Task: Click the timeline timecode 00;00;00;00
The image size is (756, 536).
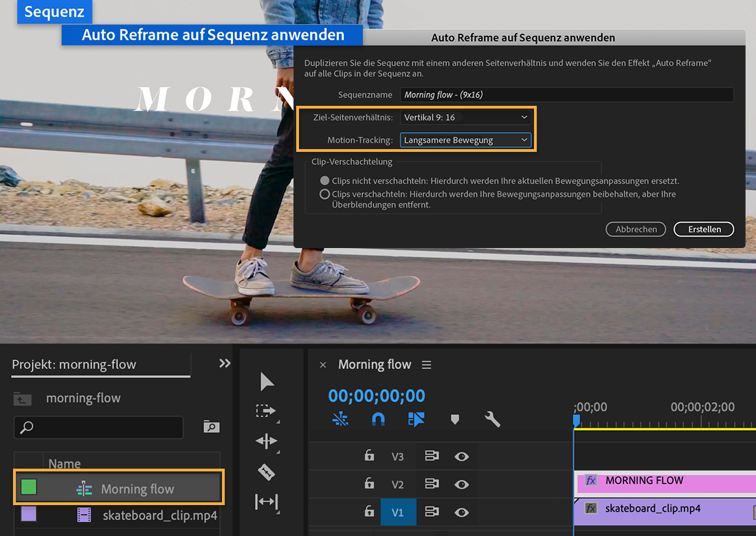Action: coord(377,396)
